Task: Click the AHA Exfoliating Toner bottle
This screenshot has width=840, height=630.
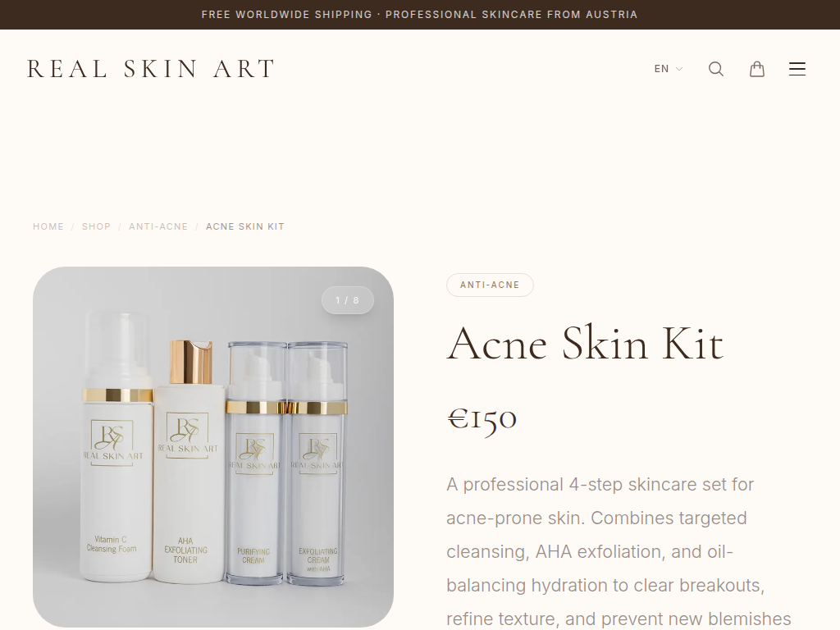Action: point(189,461)
